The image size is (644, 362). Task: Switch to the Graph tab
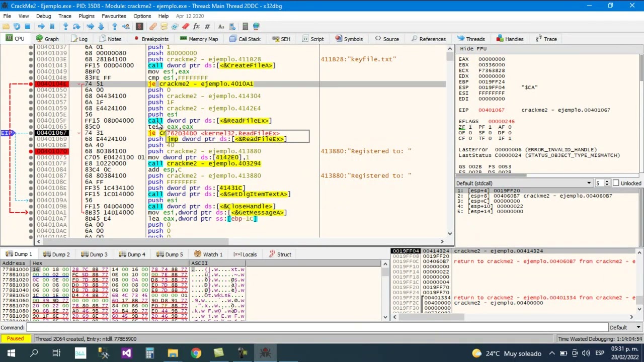coord(47,39)
